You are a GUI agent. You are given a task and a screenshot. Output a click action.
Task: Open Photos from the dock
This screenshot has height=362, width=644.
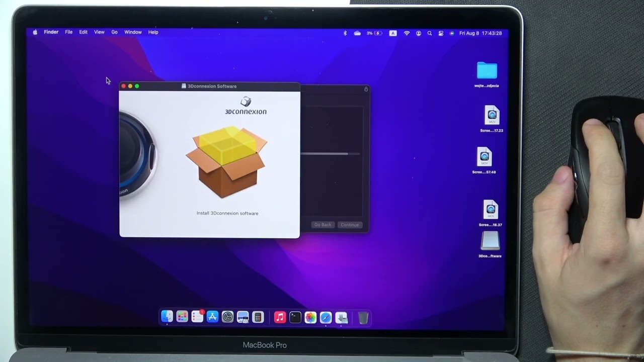tap(310, 317)
